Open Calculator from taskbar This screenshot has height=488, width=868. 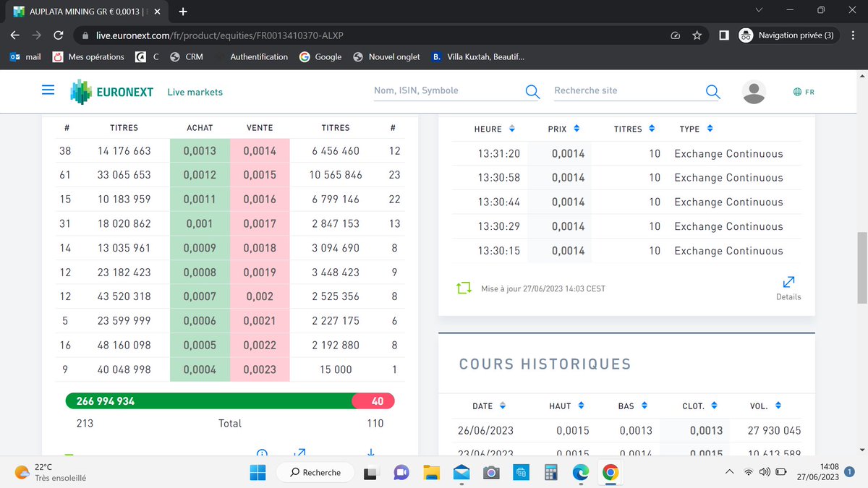tap(551, 473)
